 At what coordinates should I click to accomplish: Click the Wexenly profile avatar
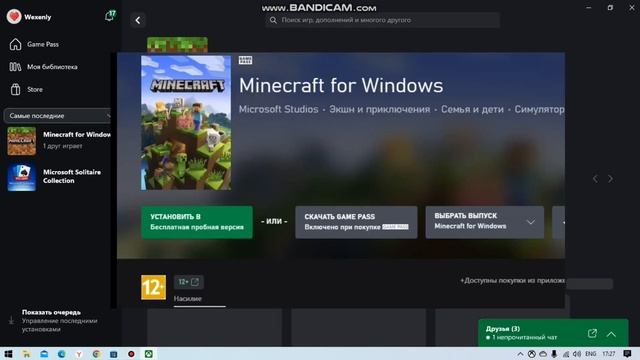pyautogui.click(x=14, y=17)
